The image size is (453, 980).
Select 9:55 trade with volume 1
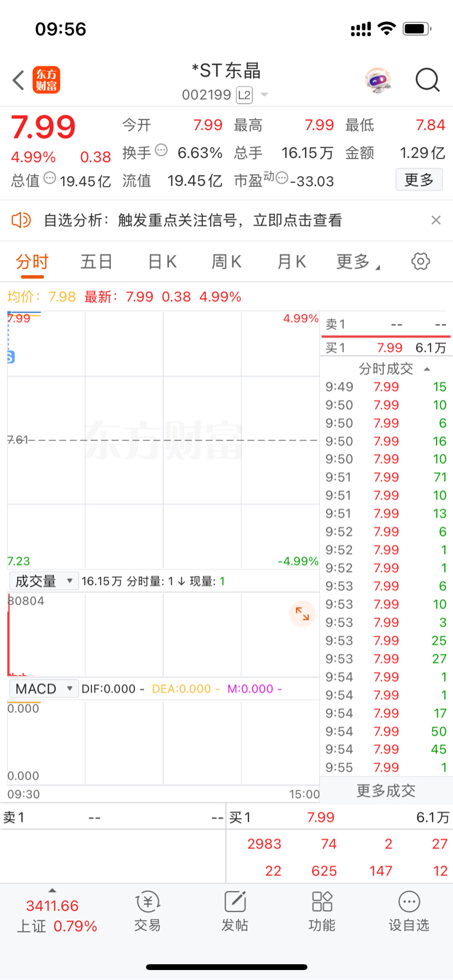pos(386,768)
